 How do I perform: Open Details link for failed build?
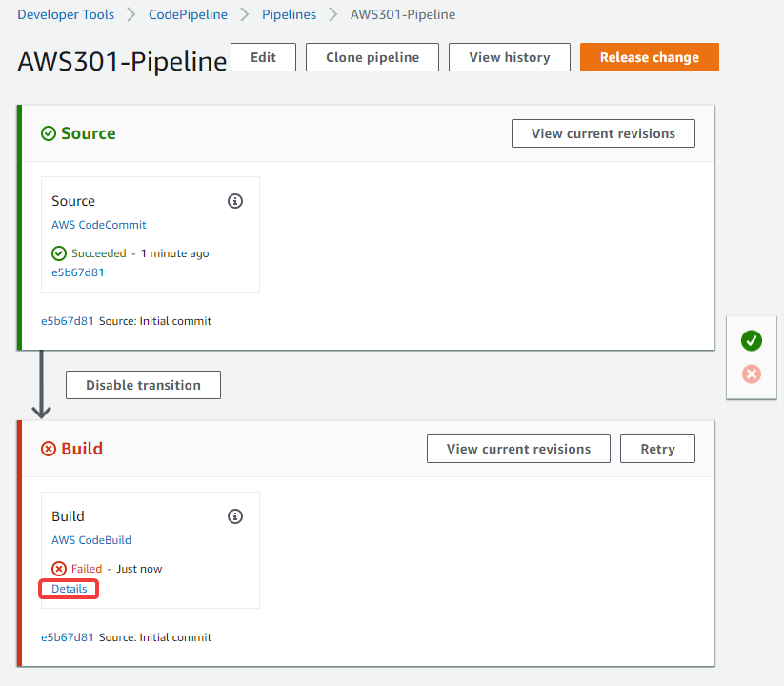point(69,589)
